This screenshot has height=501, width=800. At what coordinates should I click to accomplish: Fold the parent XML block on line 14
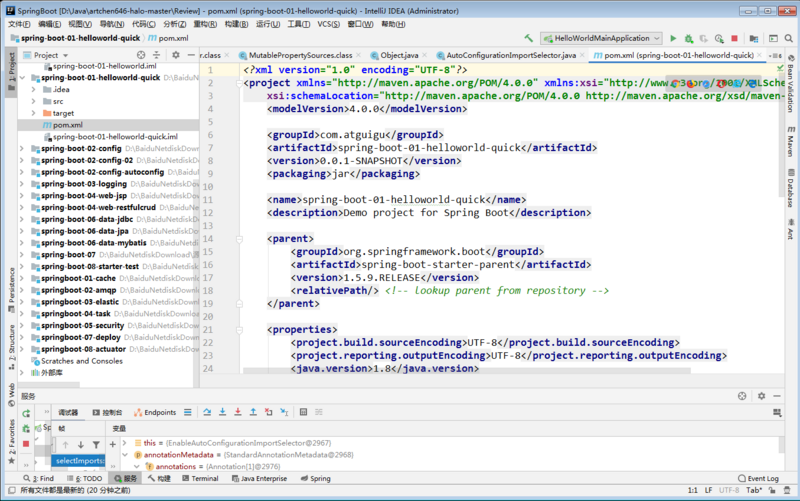pyautogui.click(x=239, y=239)
